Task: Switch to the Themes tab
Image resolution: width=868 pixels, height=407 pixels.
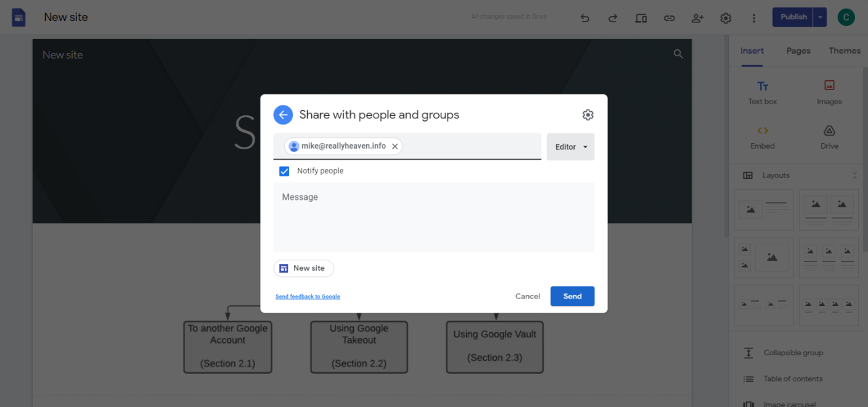Action: point(845,51)
